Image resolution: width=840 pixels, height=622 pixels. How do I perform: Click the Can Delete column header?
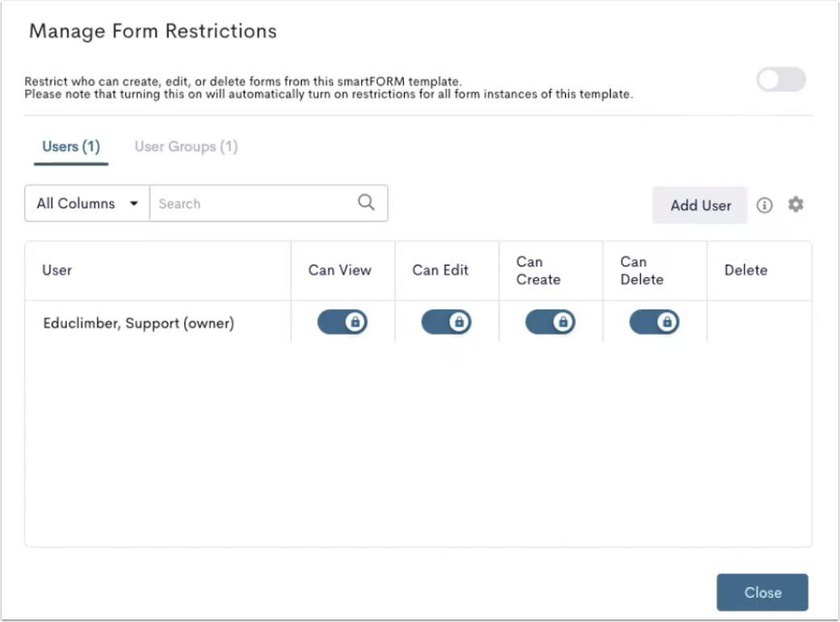655,271
